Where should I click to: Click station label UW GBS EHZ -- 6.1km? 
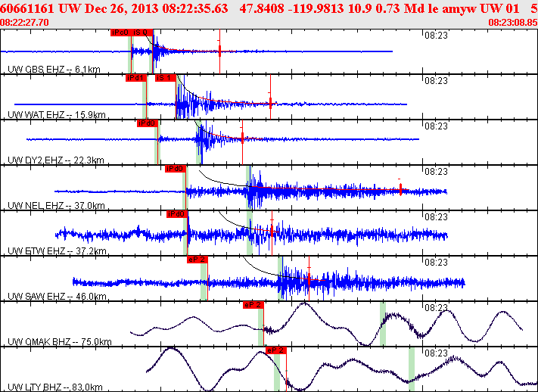pyautogui.click(x=54, y=70)
